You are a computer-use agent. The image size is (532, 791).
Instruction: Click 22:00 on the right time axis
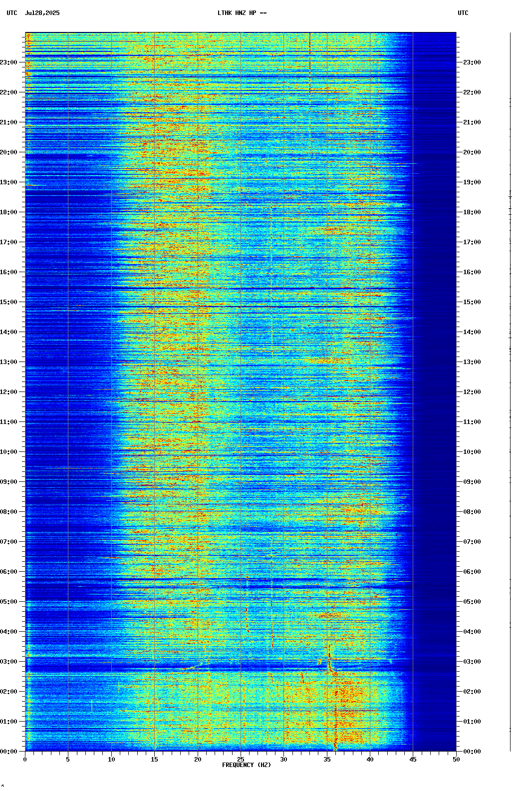click(x=472, y=92)
